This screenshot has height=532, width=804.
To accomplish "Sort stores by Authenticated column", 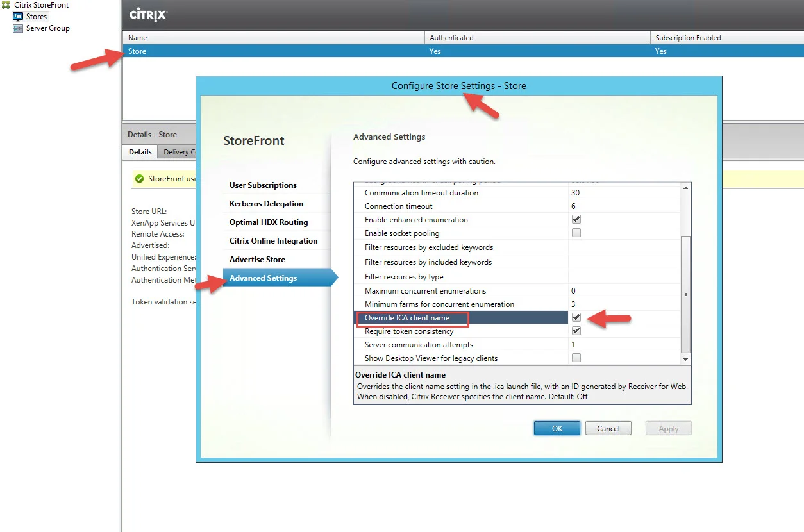I will pyautogui.click(x=537, y=38).
